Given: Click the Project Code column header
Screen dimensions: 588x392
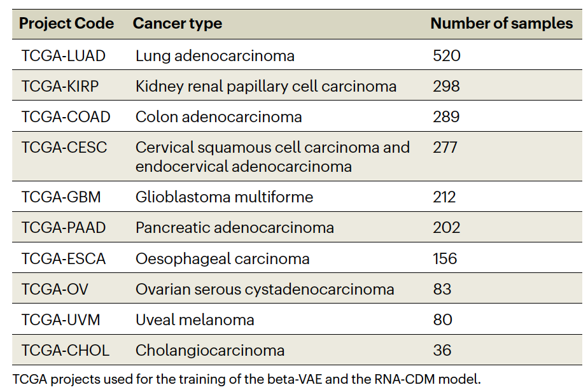Looking at the screenshot, I should pos(67,24).
